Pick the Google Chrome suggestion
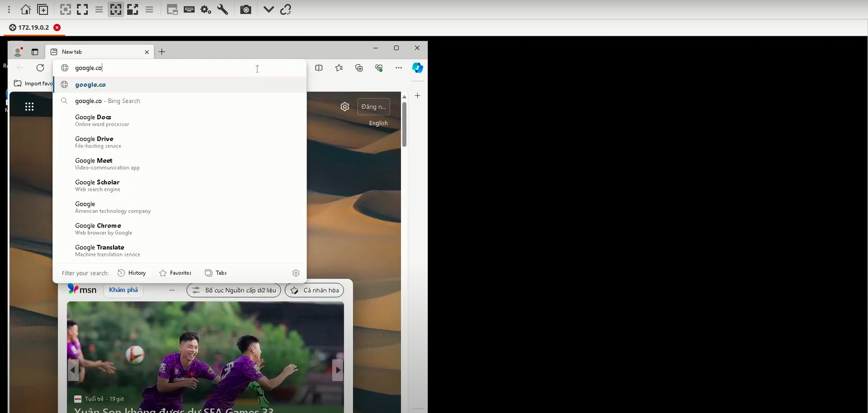868x413 pixels. click(x=180, y=229)
